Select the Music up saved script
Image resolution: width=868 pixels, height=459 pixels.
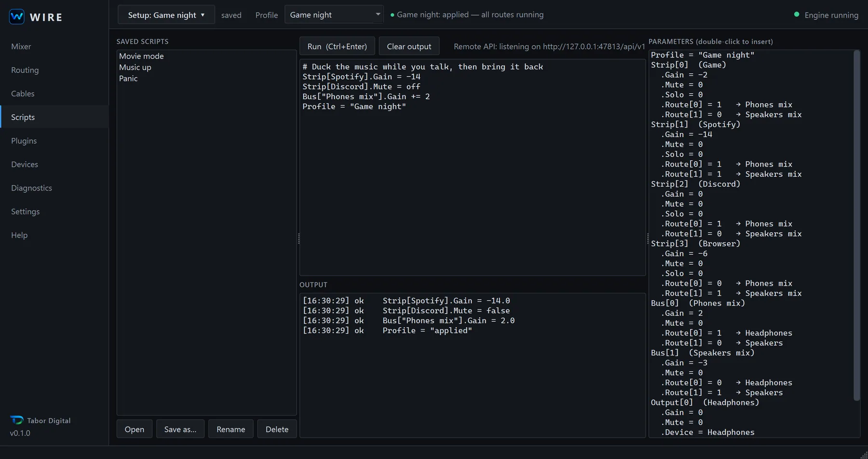pyautogui.click(x=206, y=67)
